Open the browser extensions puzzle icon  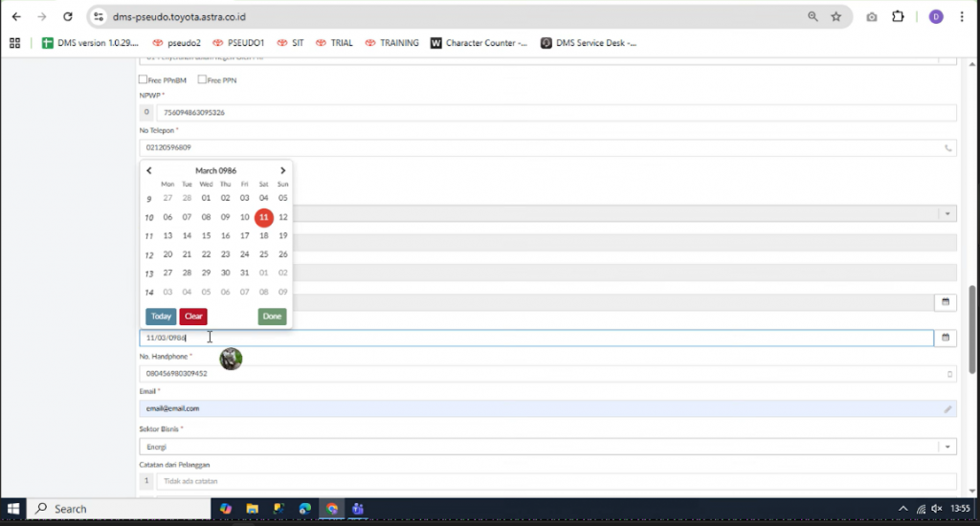(x=898, y=16)
